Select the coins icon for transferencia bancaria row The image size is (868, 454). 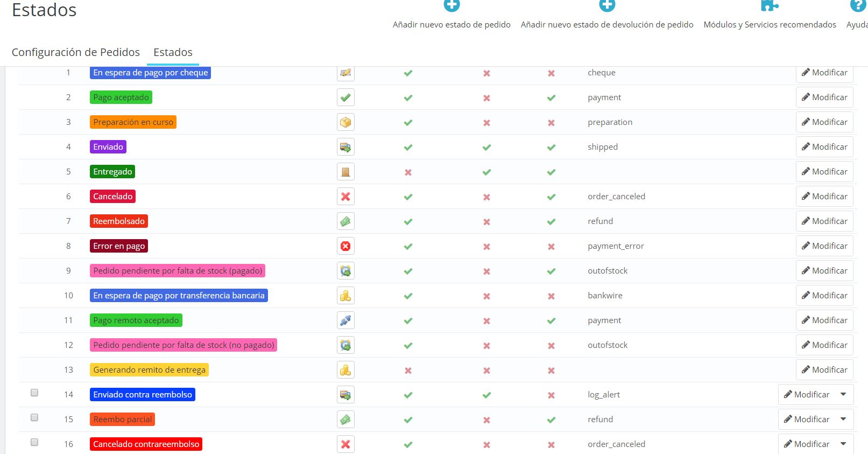click(x=345, y=296)
